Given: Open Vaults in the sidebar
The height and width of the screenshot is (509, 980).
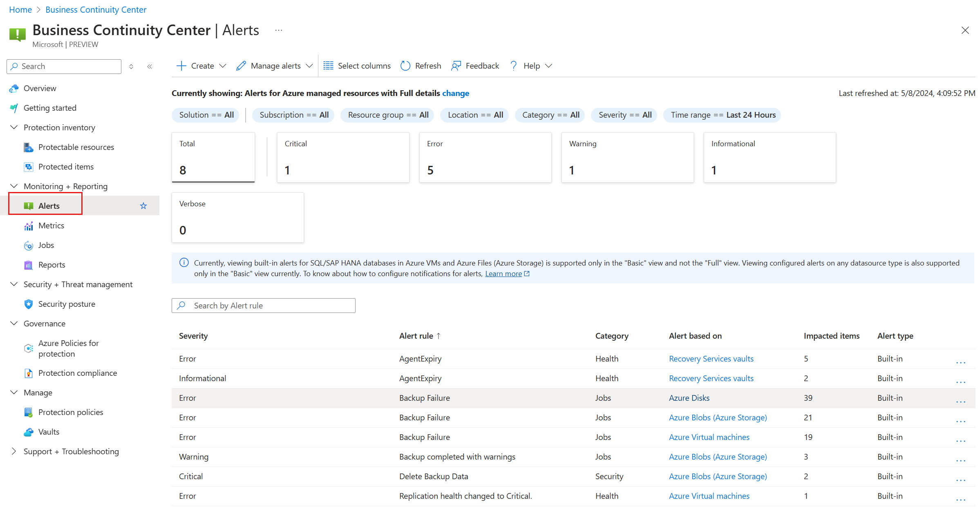Looking at the screenshot, I should tap(49, 432).
